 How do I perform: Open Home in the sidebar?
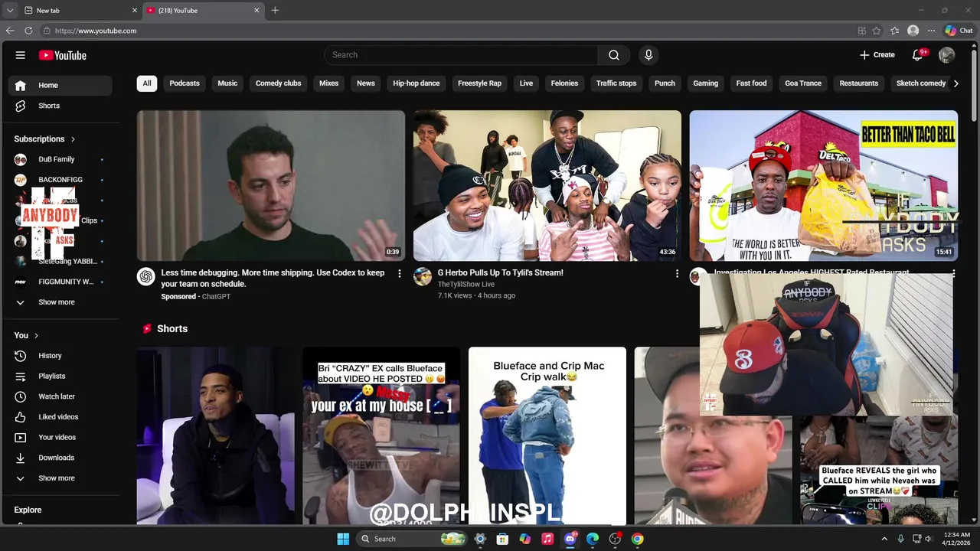click(60, 86)
